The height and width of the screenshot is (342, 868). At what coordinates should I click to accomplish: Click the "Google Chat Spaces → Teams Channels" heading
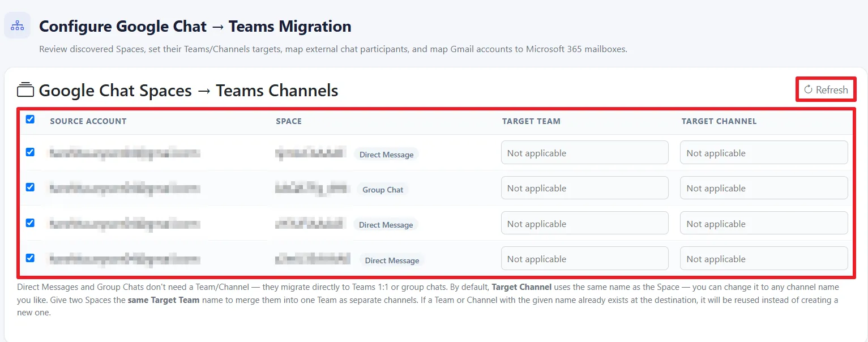click(x=189, y=91)
